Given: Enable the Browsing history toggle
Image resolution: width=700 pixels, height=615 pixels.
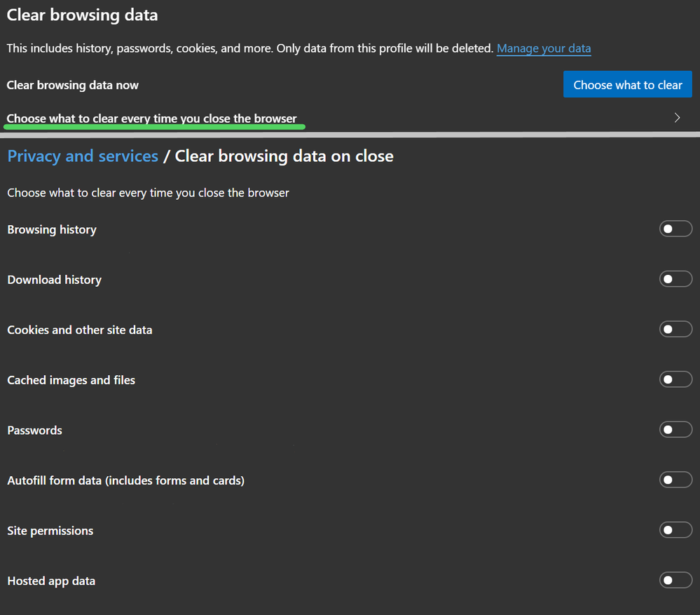Looking at the screenshot, I should coord(675,229).
